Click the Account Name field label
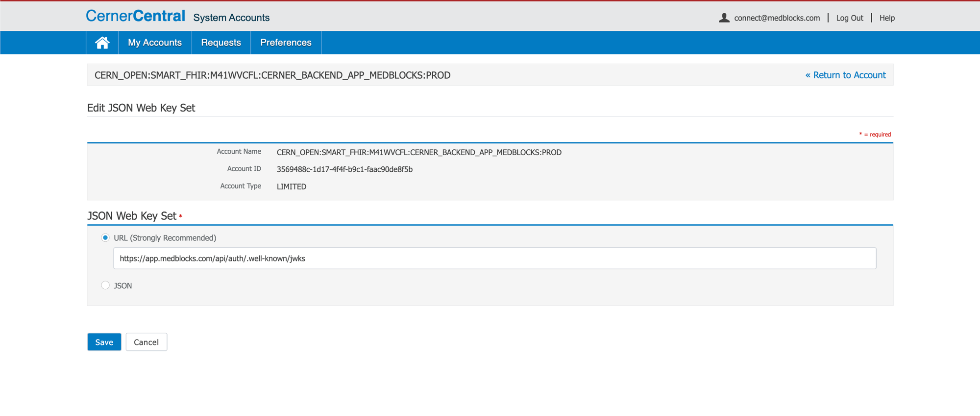 (x=239, y=152)
